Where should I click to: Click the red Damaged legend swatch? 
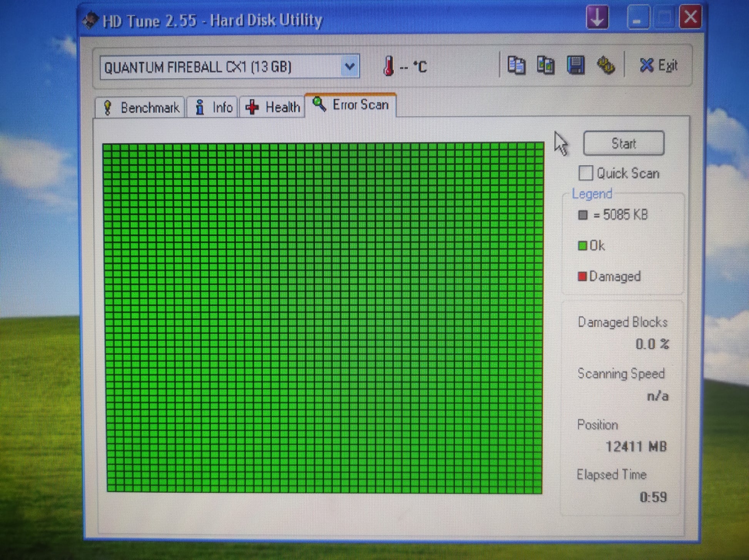pos(582,276)
